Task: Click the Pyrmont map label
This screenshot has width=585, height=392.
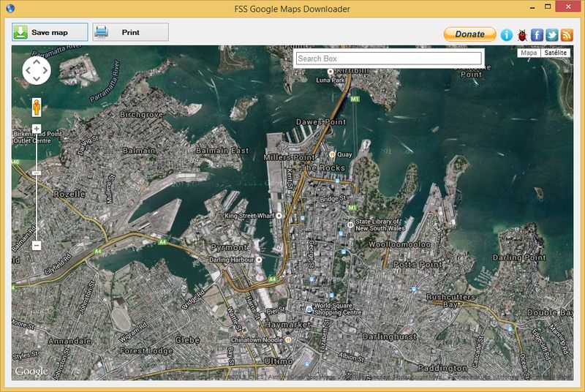Action: (229, 247)
